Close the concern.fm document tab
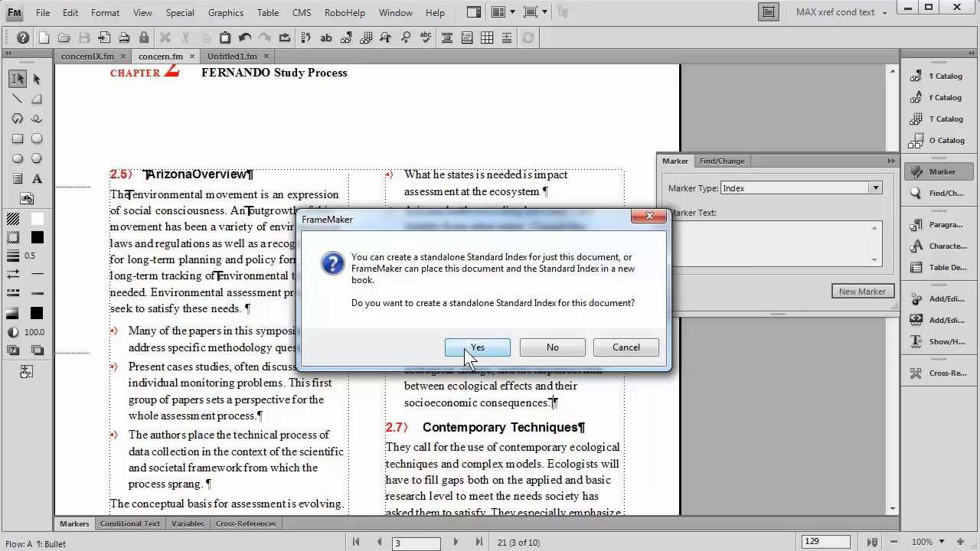 (x=192, y=57)
